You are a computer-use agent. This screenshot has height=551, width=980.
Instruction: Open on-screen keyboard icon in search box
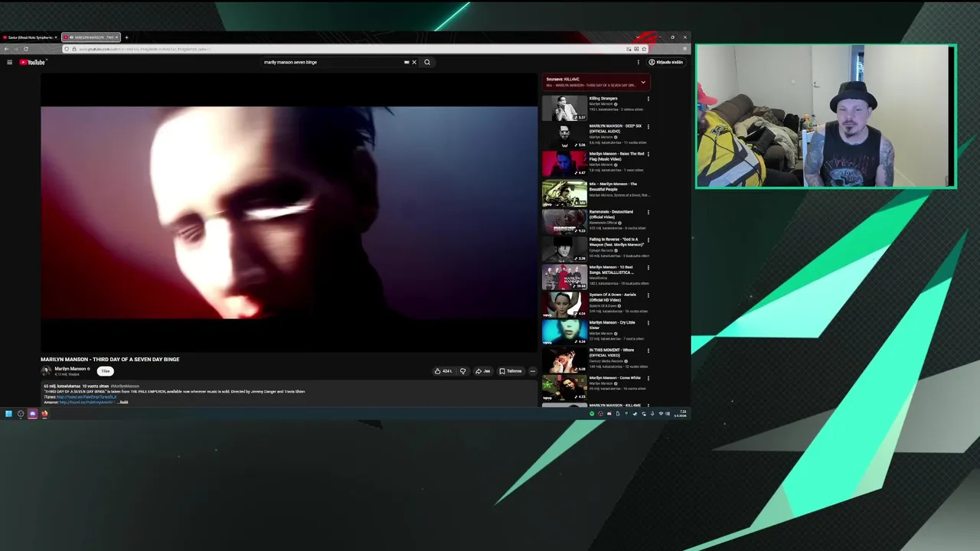point(407,62)
